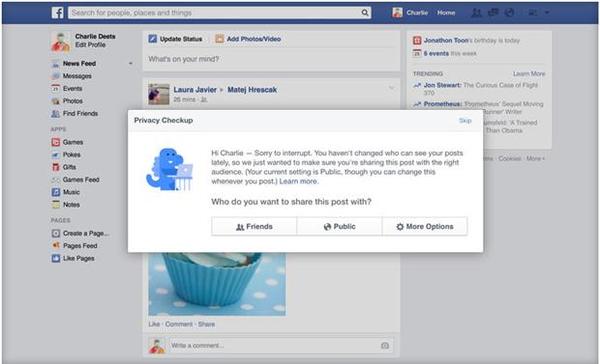Screen dimensions: 600x364
Task: Follow the Learn more link
Action: point(298,181)
